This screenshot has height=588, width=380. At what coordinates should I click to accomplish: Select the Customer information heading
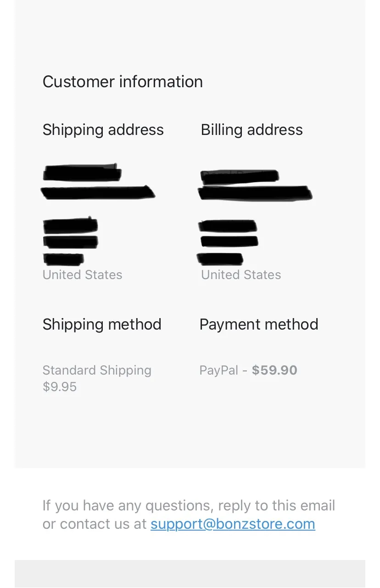123,82
